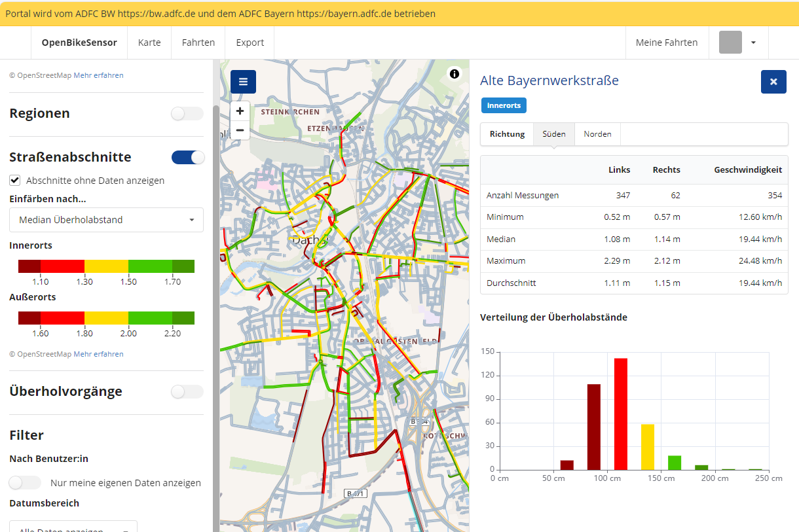Show map attribution info icon
The height and width of the screenshot is (532, 799).
(455, 73)
